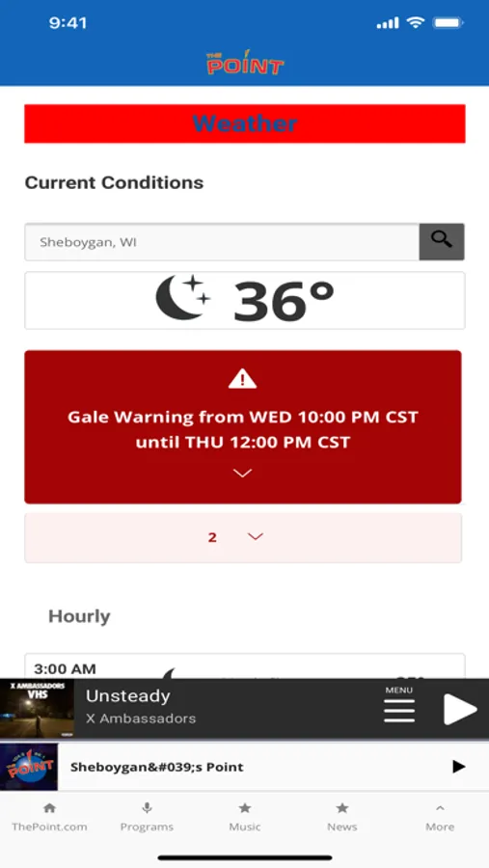Open the News star tab

tap(342, 818)
